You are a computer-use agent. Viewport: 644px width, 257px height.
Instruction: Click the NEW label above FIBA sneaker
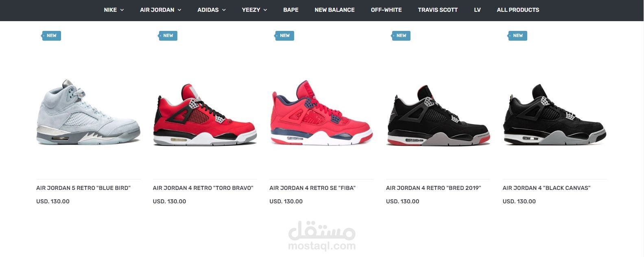284,36
